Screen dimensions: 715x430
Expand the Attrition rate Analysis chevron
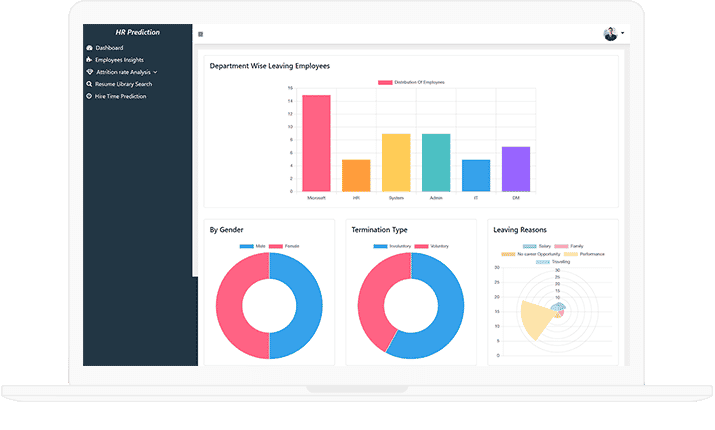point(155,72)
